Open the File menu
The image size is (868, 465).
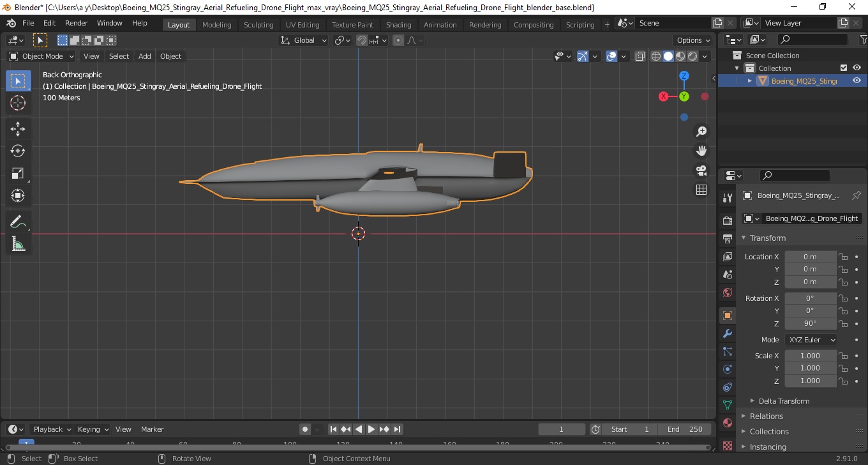pyautogui.click(x=28, y=23)
